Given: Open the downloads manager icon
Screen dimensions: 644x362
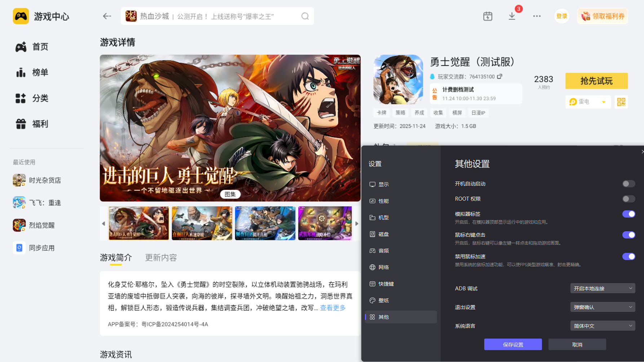Looking at the screenshot, I should tap(512, 16).
